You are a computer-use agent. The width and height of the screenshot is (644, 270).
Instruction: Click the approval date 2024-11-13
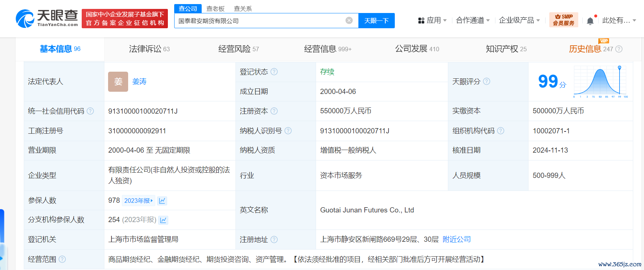(x=550, y=150)
